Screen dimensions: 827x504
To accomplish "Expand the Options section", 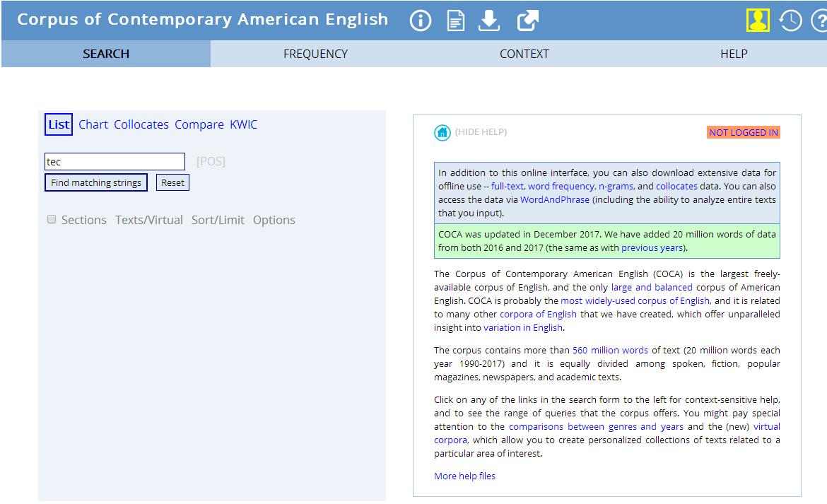I will [x=274, y=220].
